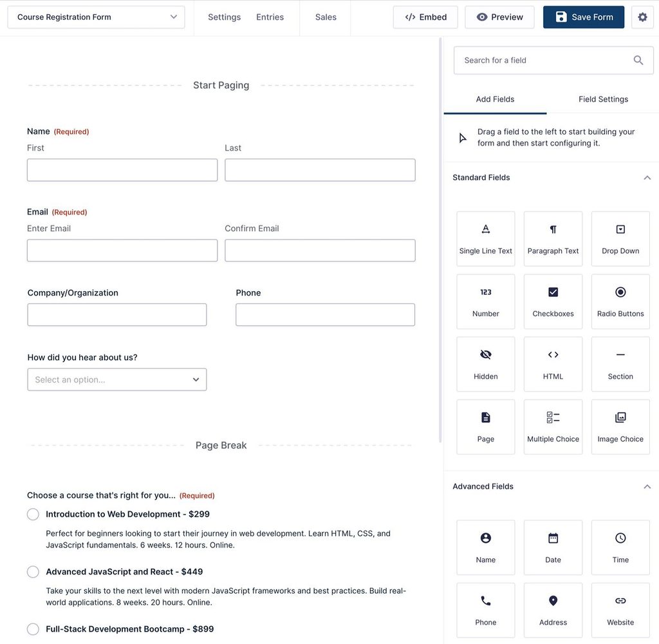Open the Settings menu
This screenshot has width=659, height=644.
point(224,17)
